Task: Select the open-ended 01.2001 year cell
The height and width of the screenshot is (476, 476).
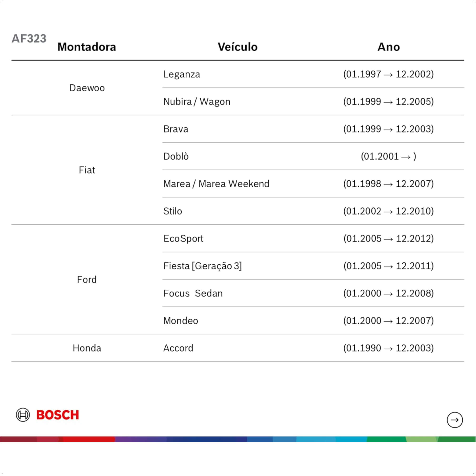Action: pyautogui.click(x=389, y=156)
